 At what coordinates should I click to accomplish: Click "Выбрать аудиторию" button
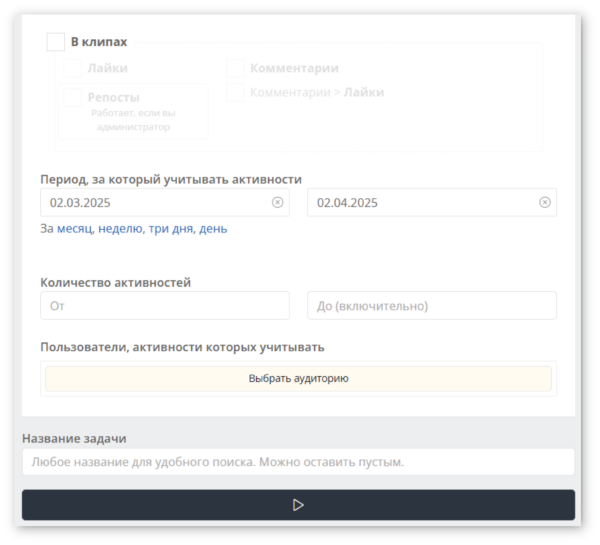(x=298, y=379)
